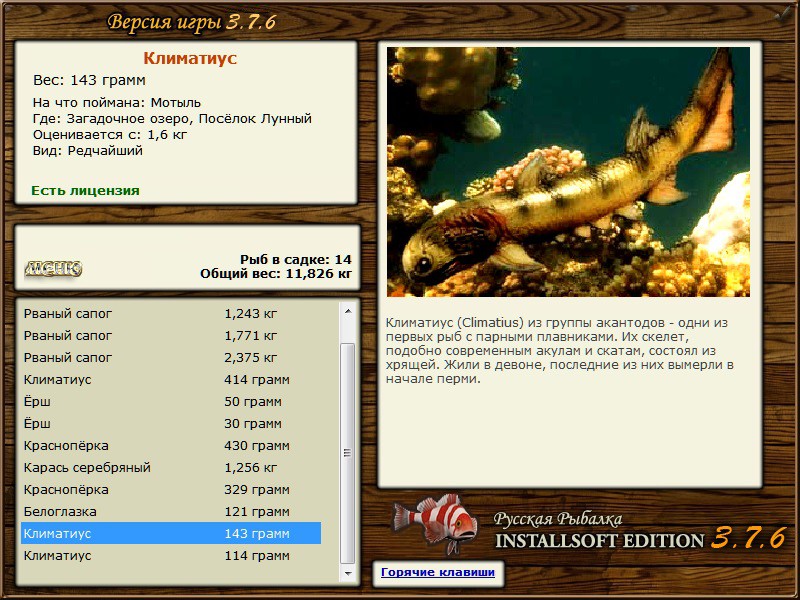This screenshot has height=600, width=800.
Task: Click the Загадочное озеро location line
Action: point(172,119)
